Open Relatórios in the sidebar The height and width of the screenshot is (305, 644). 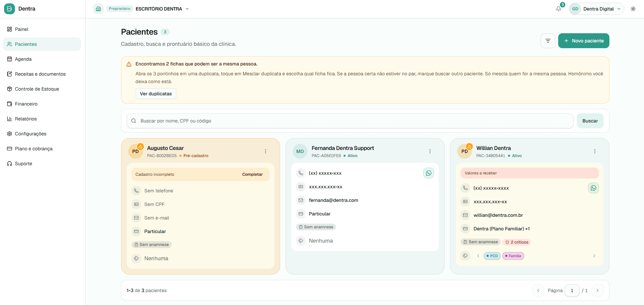[x=42, y=119]
